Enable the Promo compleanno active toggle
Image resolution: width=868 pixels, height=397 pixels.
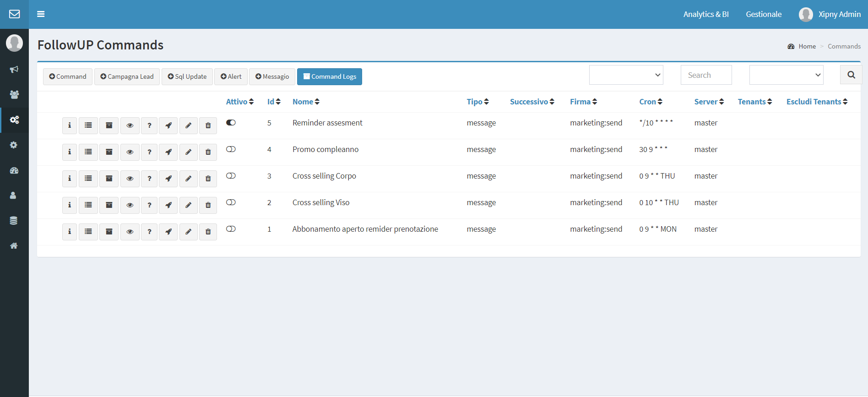tap(231, 149)
